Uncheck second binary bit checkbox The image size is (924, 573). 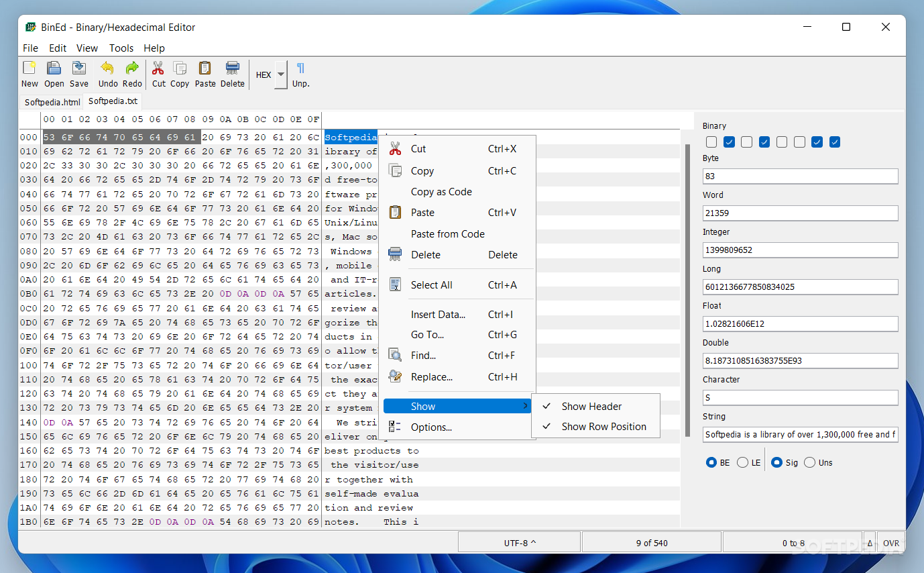pos(730,142)
